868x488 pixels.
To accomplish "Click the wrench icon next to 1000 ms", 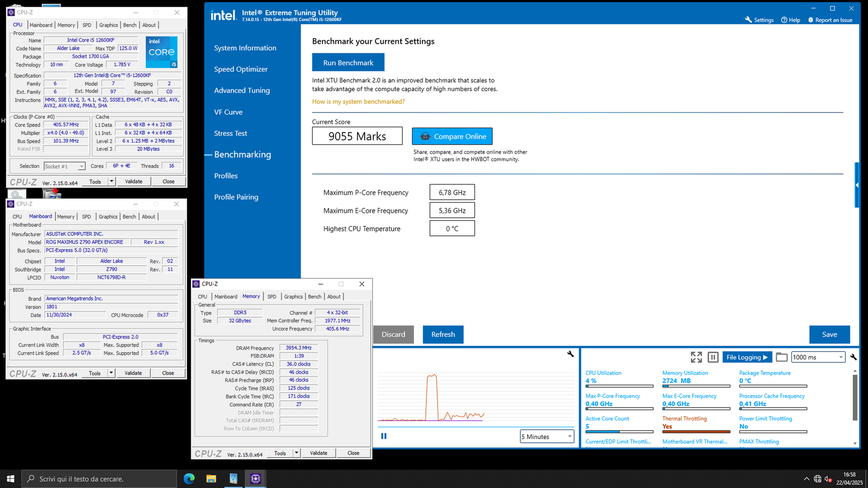I will (x=854, y=357).
